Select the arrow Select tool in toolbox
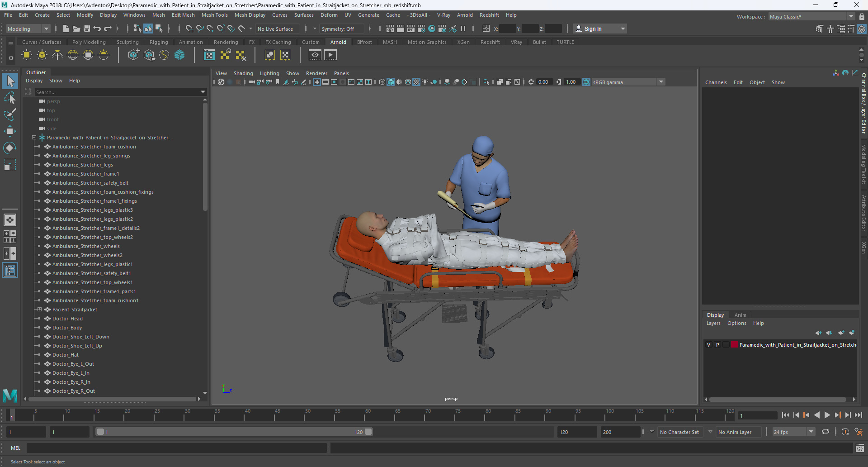 10,81
